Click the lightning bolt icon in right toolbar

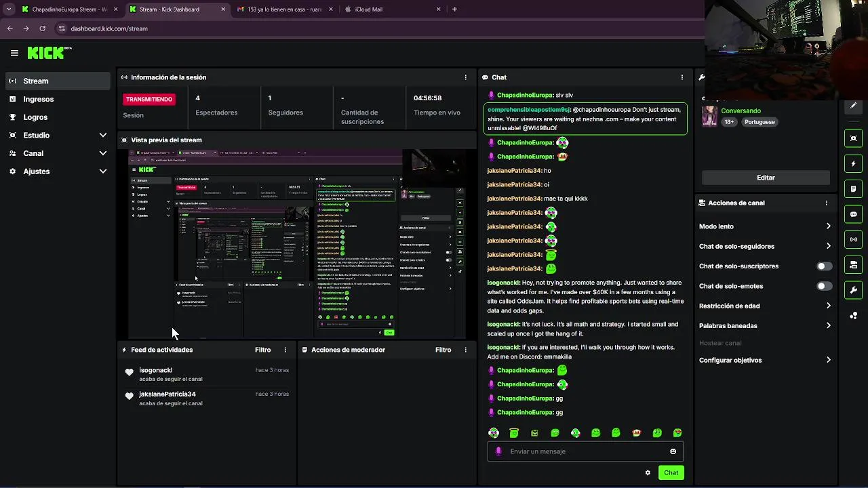point(853,163)
